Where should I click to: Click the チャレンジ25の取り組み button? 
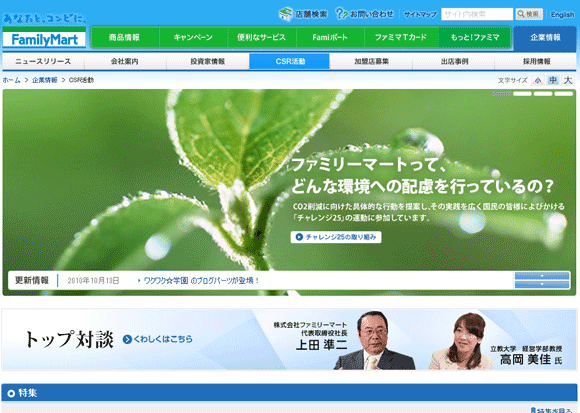coord(336,237)
